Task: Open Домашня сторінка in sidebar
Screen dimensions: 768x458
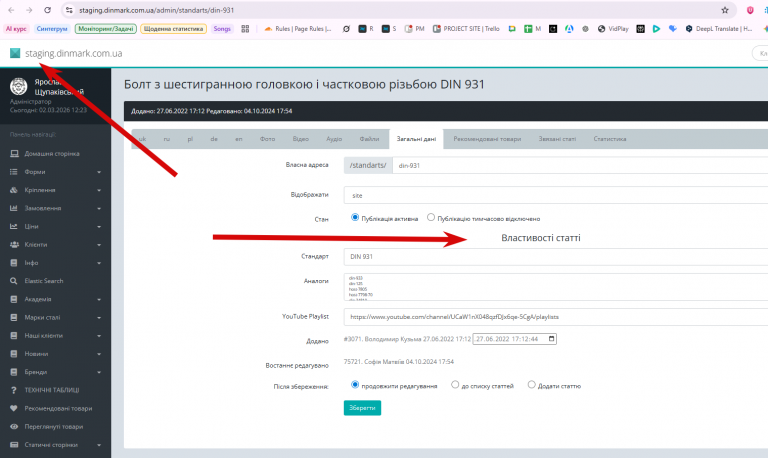Action: [x=52, y=154]
